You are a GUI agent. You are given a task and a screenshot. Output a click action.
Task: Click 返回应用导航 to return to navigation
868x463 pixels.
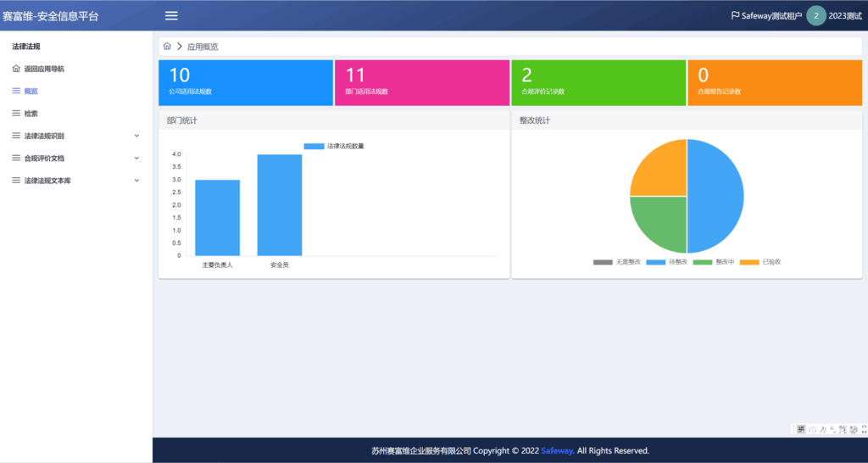(44, 69)
